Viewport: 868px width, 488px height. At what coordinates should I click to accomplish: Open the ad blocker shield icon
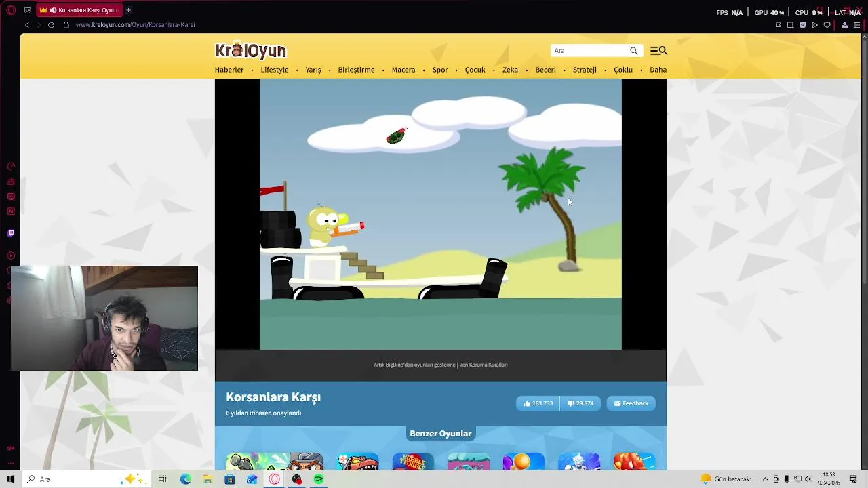[802, 25]
